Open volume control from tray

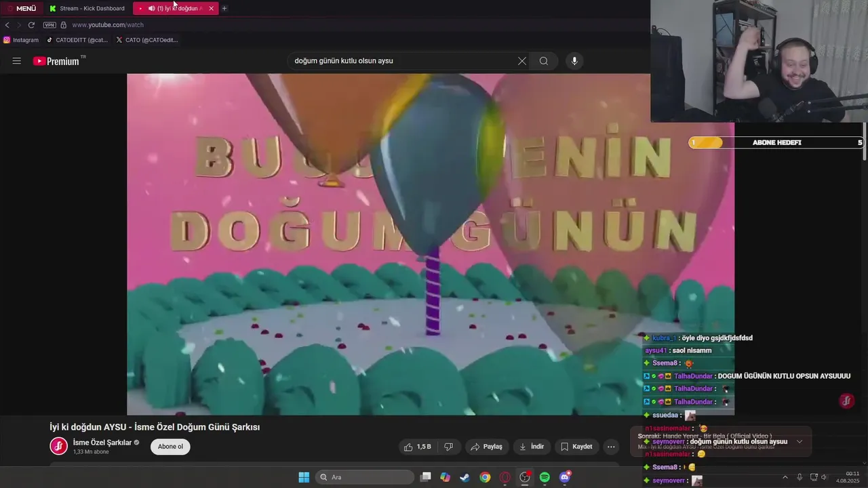[825, 477]
